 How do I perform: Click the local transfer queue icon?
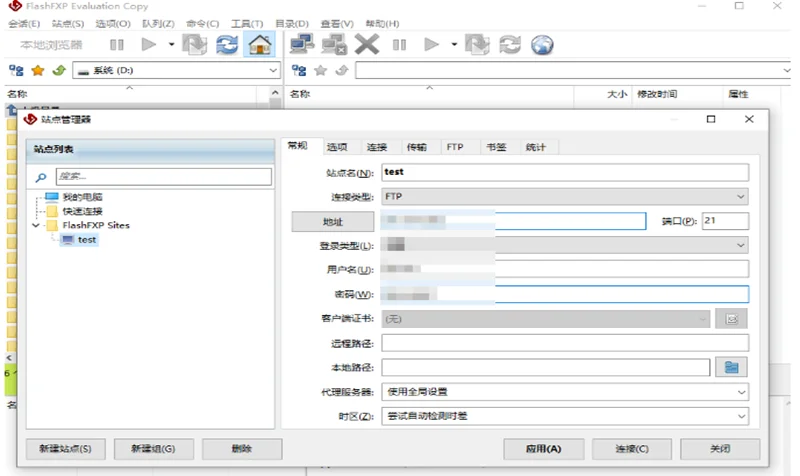(x=195, y=45)
